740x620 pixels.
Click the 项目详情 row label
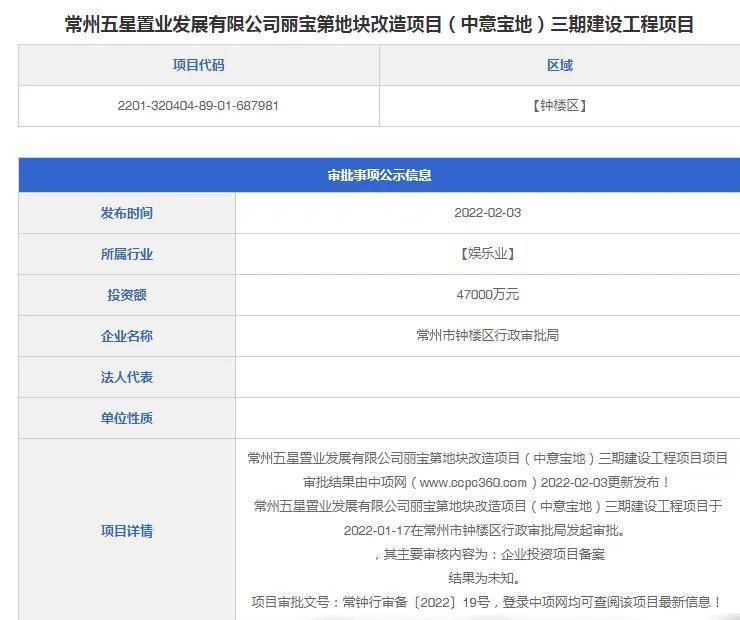pos(126,531)
